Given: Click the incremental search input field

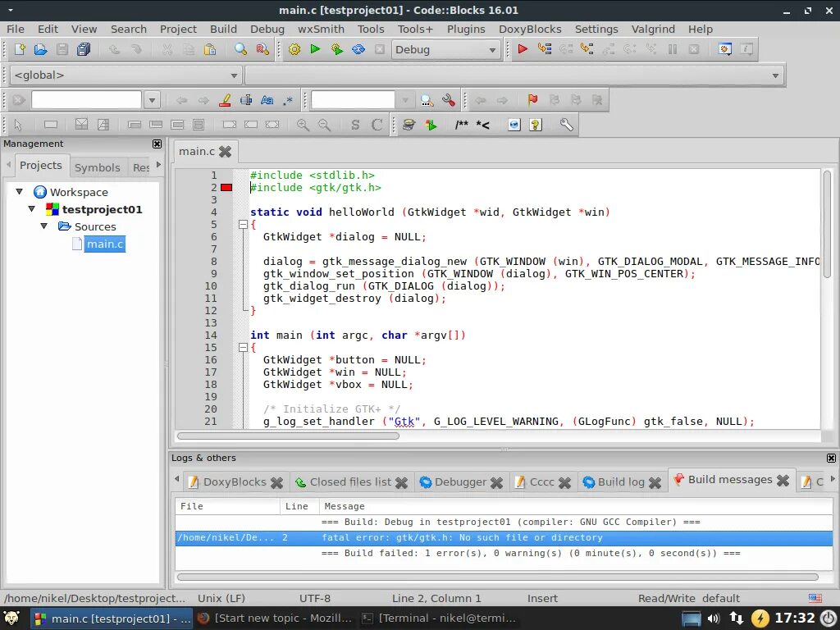Looking at the screenshot, I should point(353,100).
